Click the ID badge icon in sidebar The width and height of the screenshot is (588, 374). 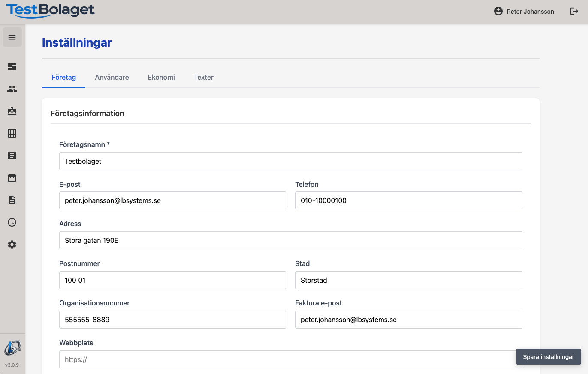point(12,111)
